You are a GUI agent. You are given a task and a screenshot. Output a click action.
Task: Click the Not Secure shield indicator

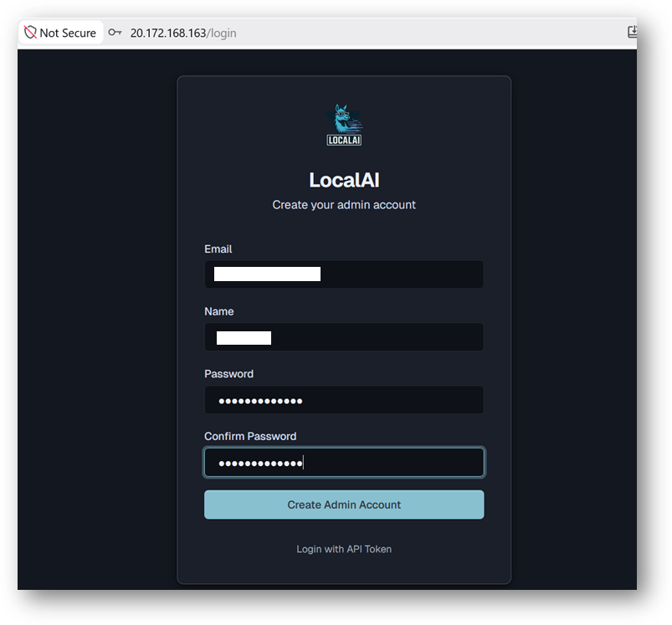[x=60, y=33]
